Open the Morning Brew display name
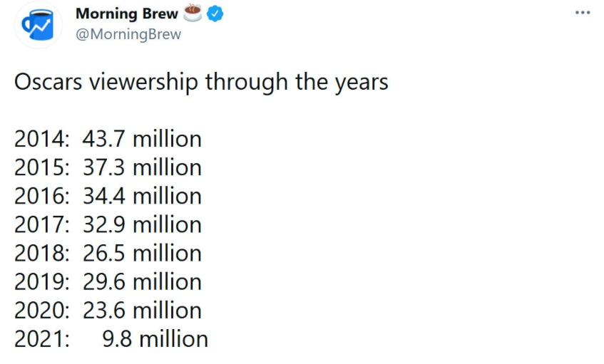This screenshot has height=364, width=604. click(126, 14)
